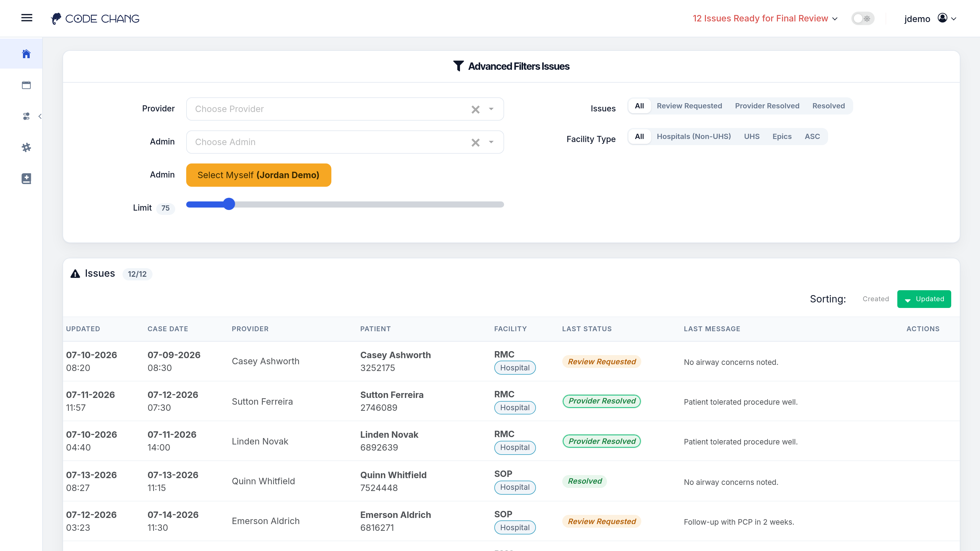This screenshot has height=551, width=980.
Task: Select Hospitals (Non-UHS) facility type
Action: tap(694, 136)
